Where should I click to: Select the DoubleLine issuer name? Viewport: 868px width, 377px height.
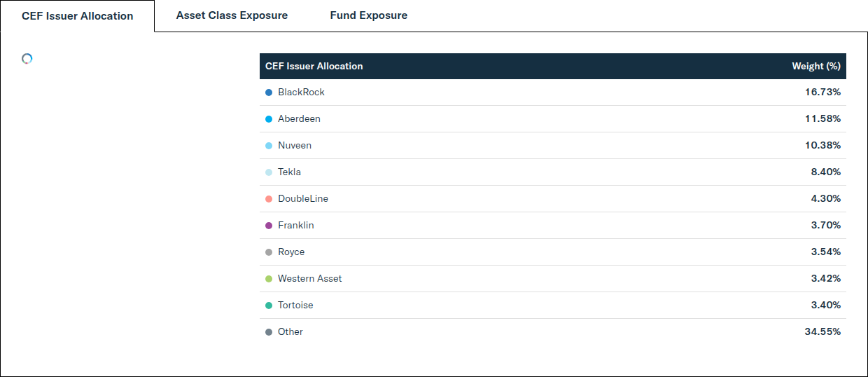coord(303,198)
